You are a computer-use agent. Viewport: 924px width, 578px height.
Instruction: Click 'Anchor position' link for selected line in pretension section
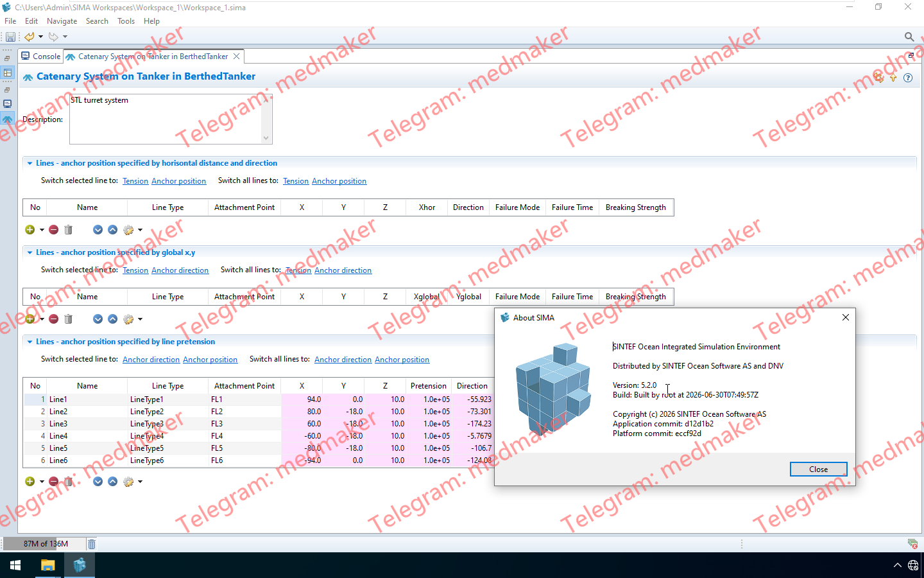[x=210, y=360]
